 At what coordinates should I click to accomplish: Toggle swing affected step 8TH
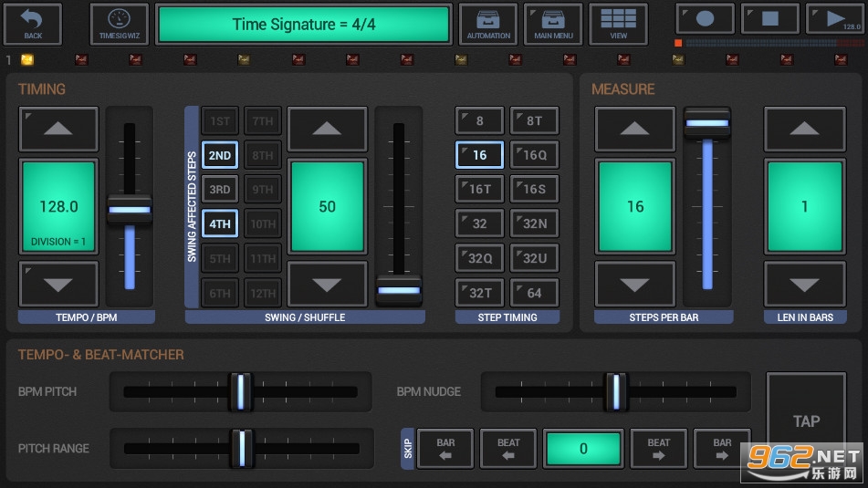pos(263,155)
